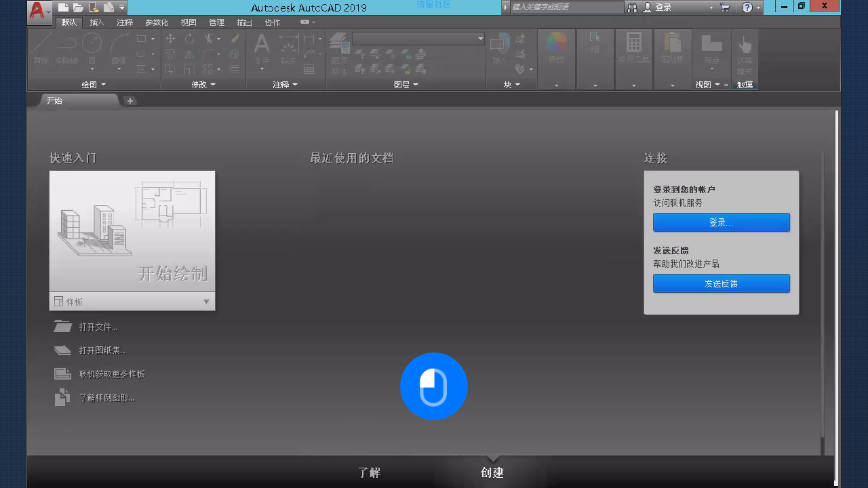Switch to the 协作 ribbon tab
The width and height of the screenshot is (868, 488).
(273, 22)
